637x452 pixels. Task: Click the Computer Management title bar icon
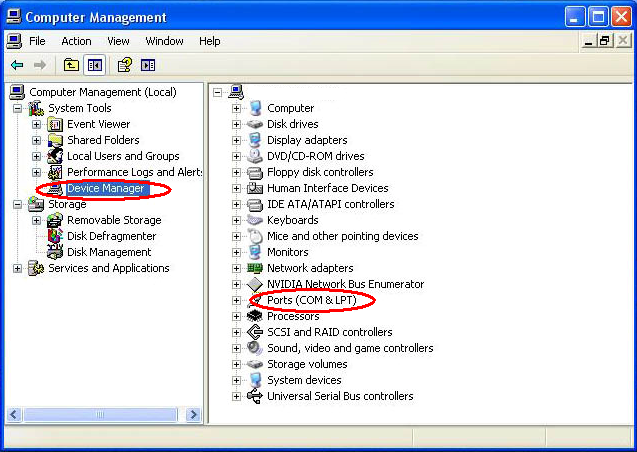coord(14,17)
